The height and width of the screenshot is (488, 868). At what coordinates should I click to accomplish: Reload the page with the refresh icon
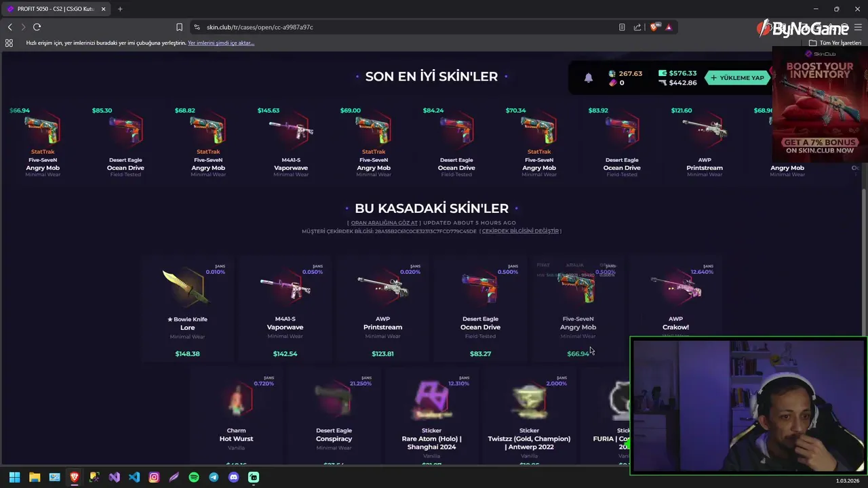(37, 27)
